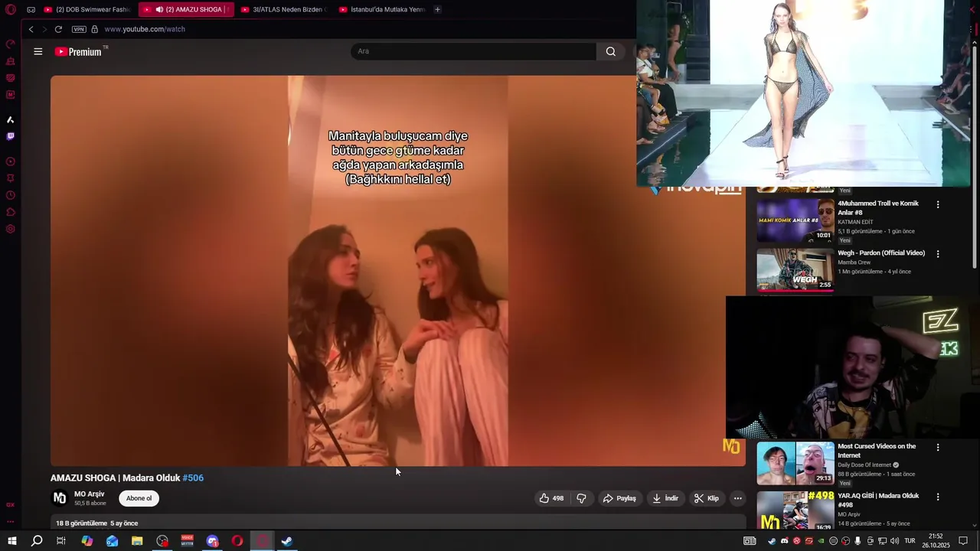Click Opera sidebar Twitch icon

click(x=10, y=136)
